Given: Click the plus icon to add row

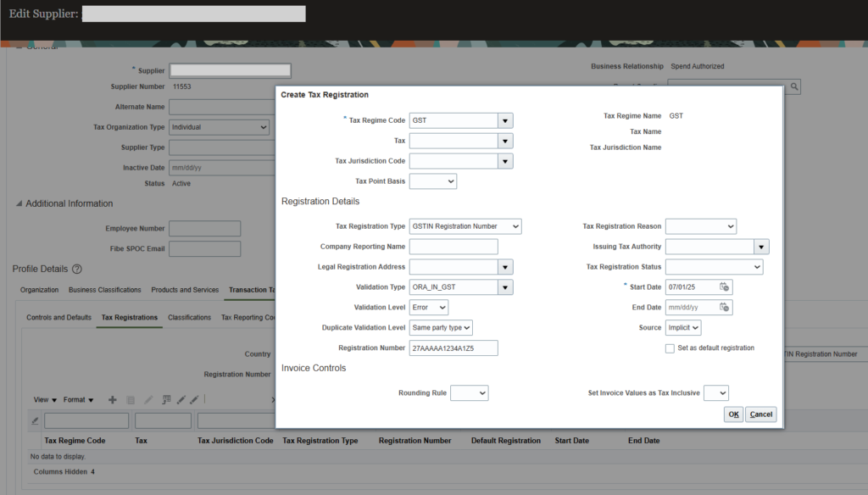Looking at the screenshot, I should click(113, 399).
